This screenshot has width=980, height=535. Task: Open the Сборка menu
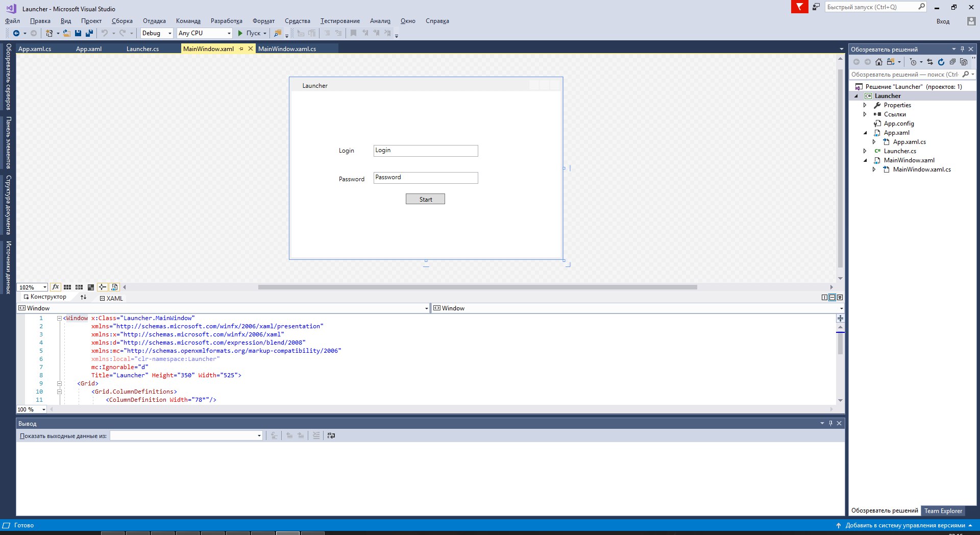pos(122,21)
